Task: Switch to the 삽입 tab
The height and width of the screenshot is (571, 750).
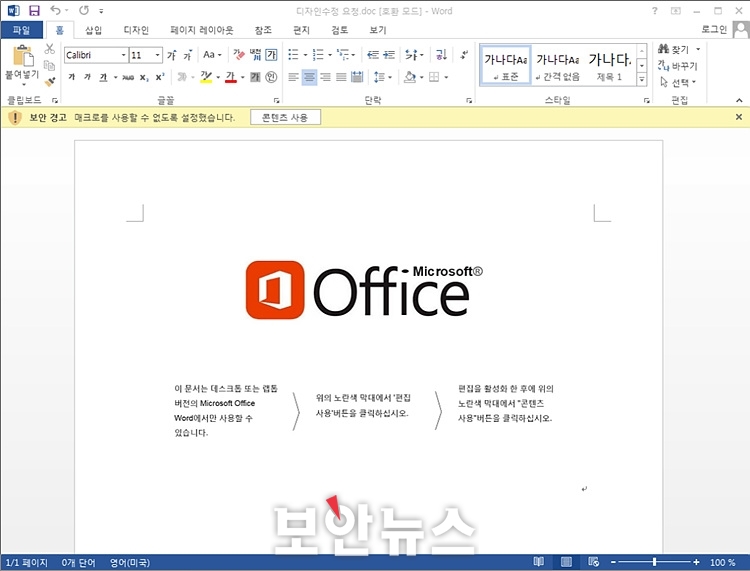Action: (93, 30)
